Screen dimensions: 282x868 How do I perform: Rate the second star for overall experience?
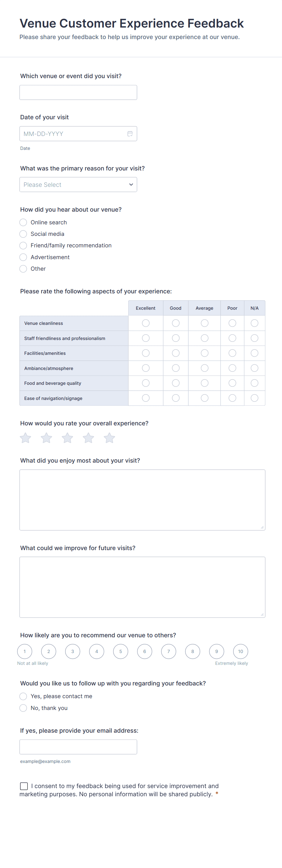coord(47,438)
